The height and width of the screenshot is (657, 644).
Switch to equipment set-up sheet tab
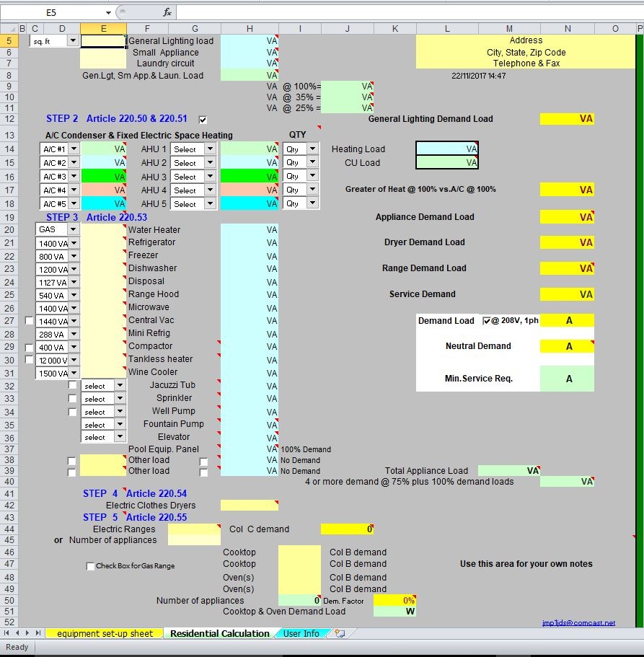pos(105,633)
